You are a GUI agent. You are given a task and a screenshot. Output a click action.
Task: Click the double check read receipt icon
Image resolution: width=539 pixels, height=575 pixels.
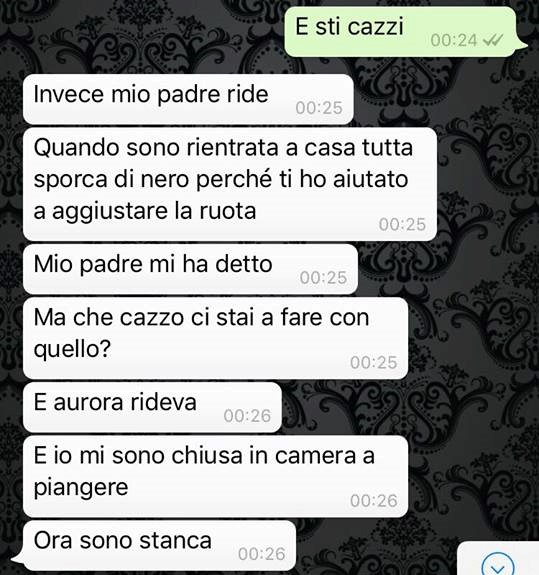[493, 40]
